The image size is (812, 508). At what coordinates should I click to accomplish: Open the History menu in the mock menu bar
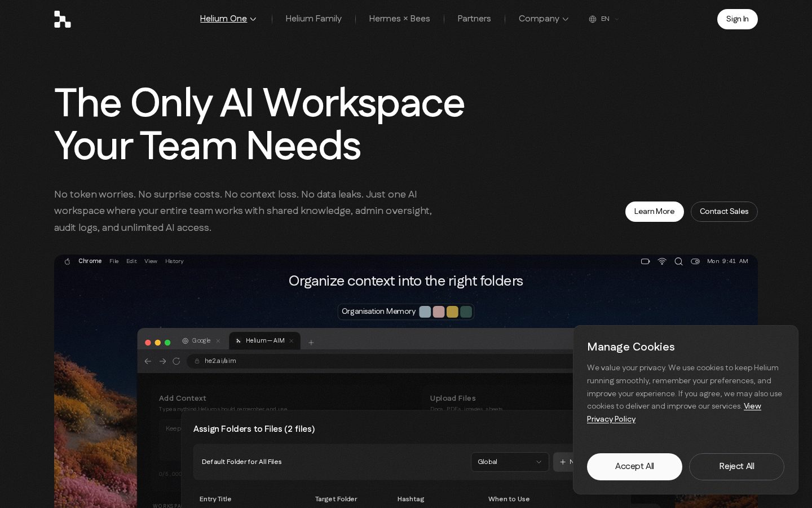(174, 261)
